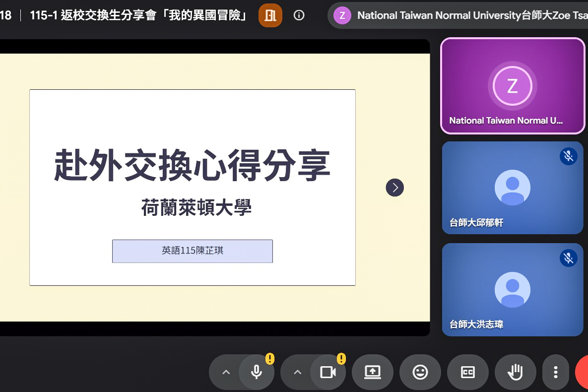Advance to next slide with arrow
Image resolution: width=588 pixels, height=392 pixels.
tap(394, 188)
